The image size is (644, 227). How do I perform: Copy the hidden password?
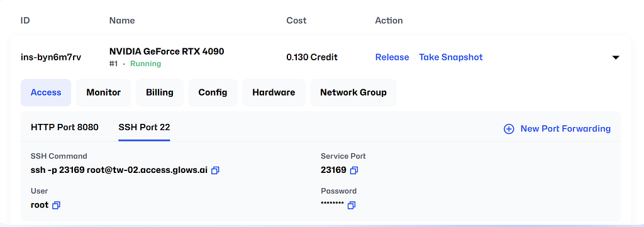pos(351,205)
